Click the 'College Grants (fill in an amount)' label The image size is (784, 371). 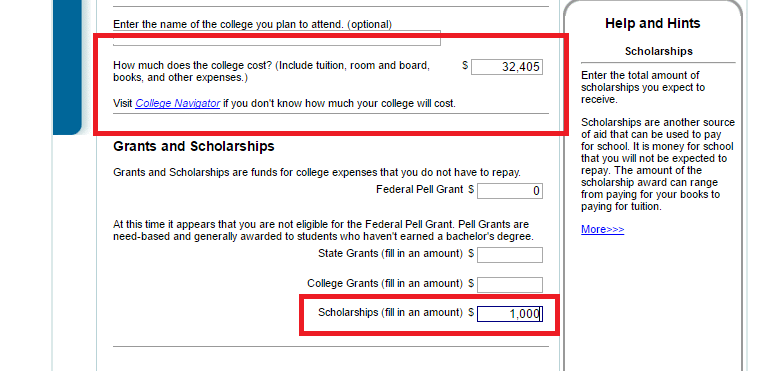click(384, 284)
